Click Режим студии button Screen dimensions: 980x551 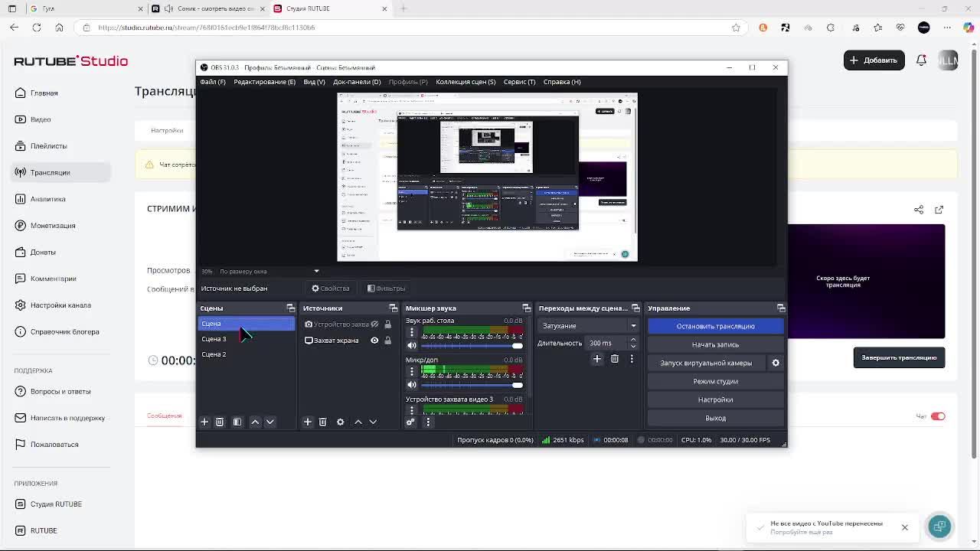tap(715, 381)
